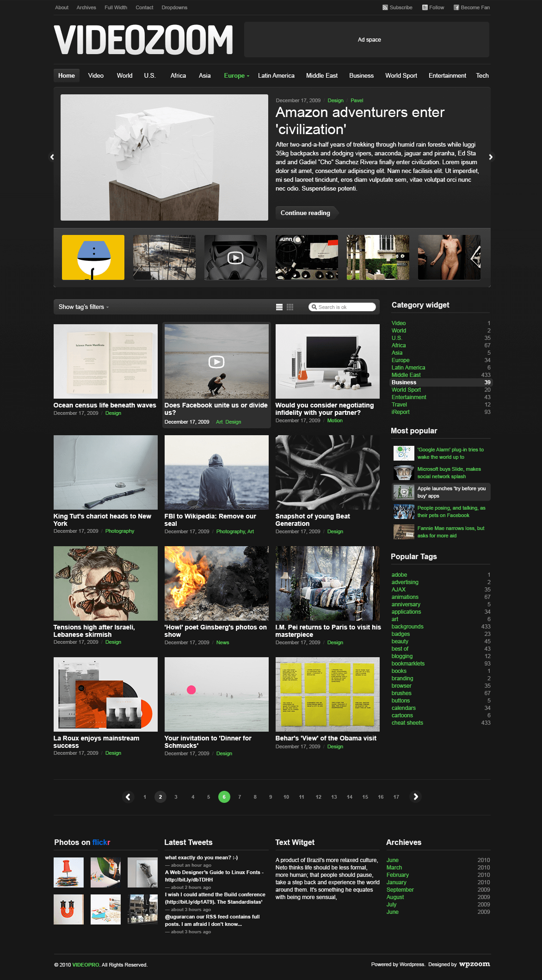Open Apple launches 'try before you buy' item

pyautogui.click(x=441, y=492)
